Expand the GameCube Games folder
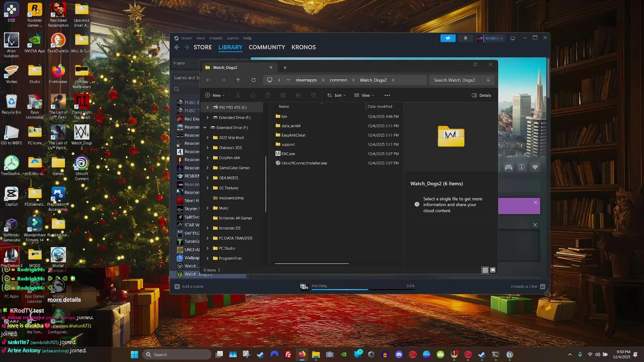644x362 pixels. pos(208,167)
